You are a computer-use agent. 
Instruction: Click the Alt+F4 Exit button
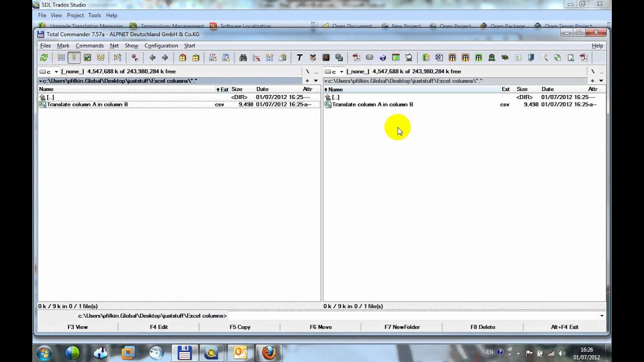pos(565,327)
